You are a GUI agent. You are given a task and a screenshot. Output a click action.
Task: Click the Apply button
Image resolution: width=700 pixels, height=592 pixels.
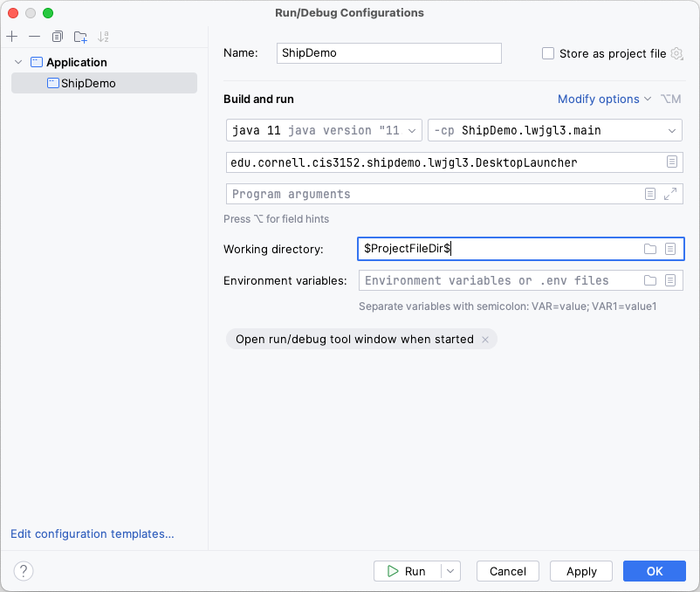581,571
